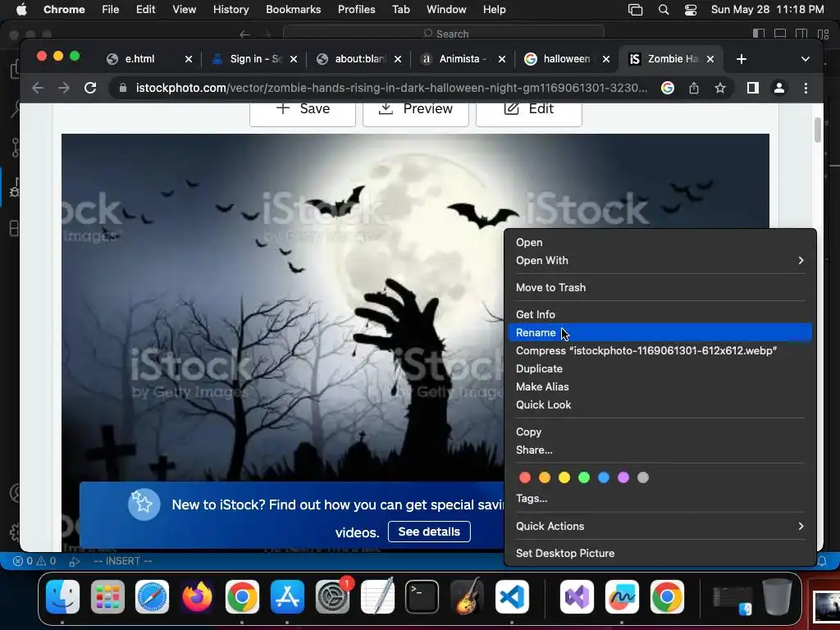Expand the Quick Actions submenu
This screenshot has height=630, width=840.
660,526
